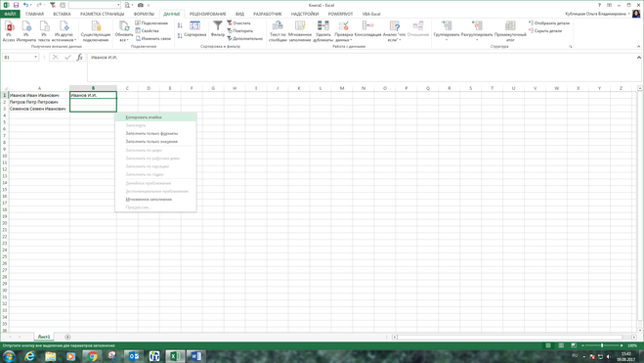The width and height of the screenshot is (644, 363).
Task: Click the insert function fx icon
Action: click(x=80, y=57)
